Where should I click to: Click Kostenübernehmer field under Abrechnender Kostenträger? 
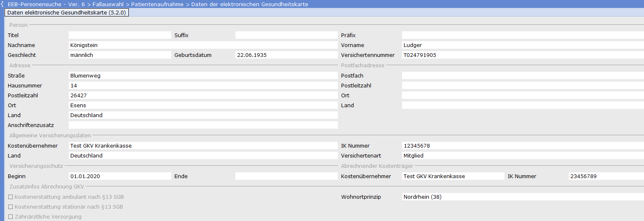[x=453, y=176]
